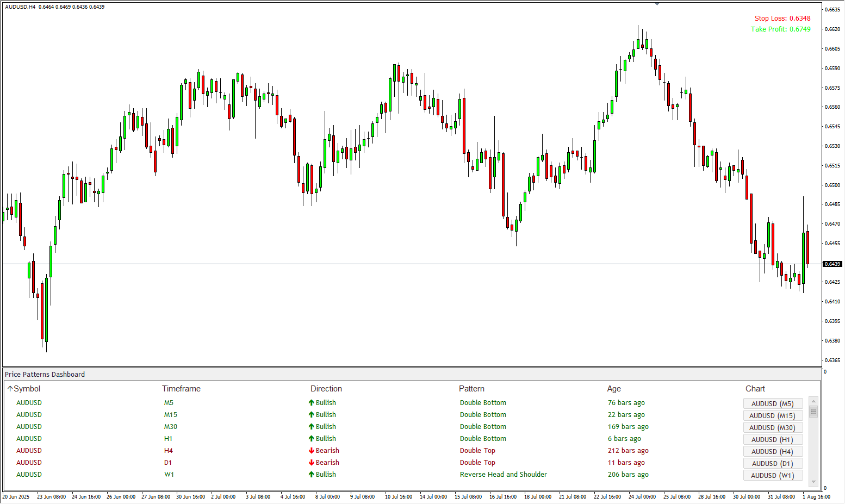Click the green Bullish arrow in M5 row

[x=311, y=403]
